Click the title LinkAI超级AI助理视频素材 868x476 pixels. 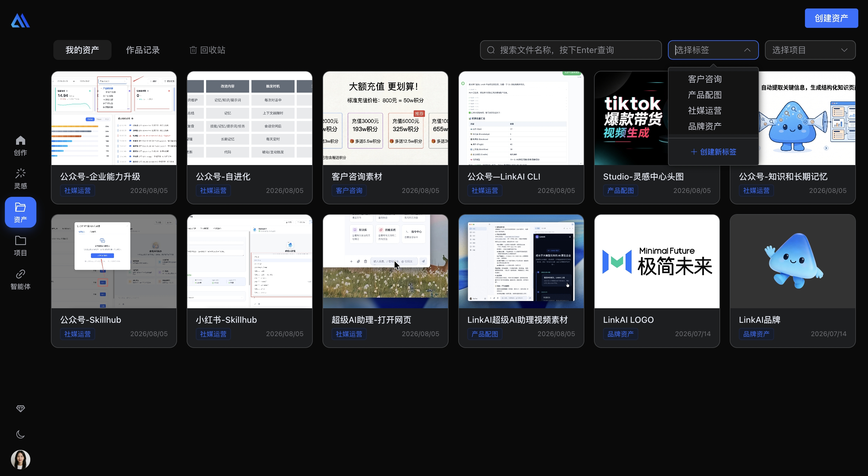coord(518,320)
